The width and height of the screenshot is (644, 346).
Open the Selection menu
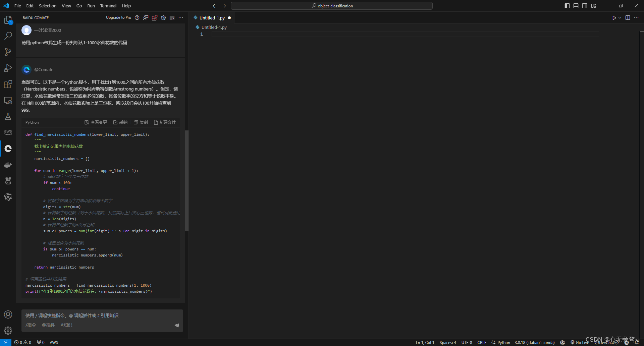(48, 6)
